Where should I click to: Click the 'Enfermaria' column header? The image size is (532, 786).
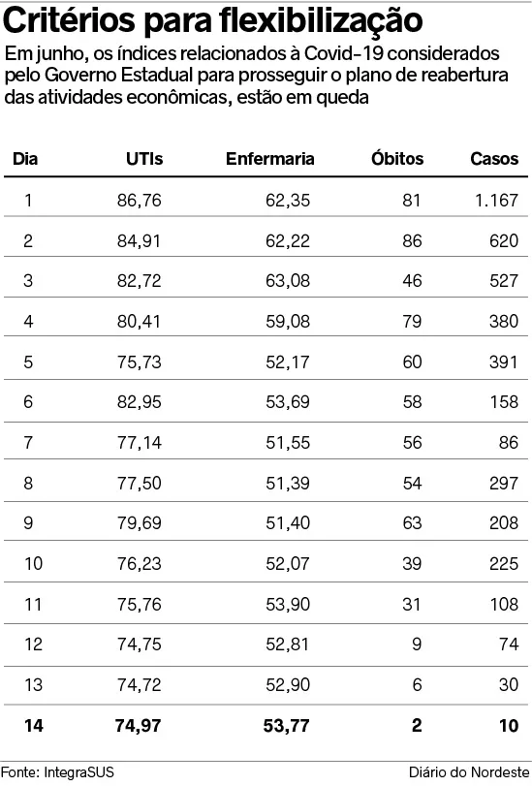click(x=269, y=158)
